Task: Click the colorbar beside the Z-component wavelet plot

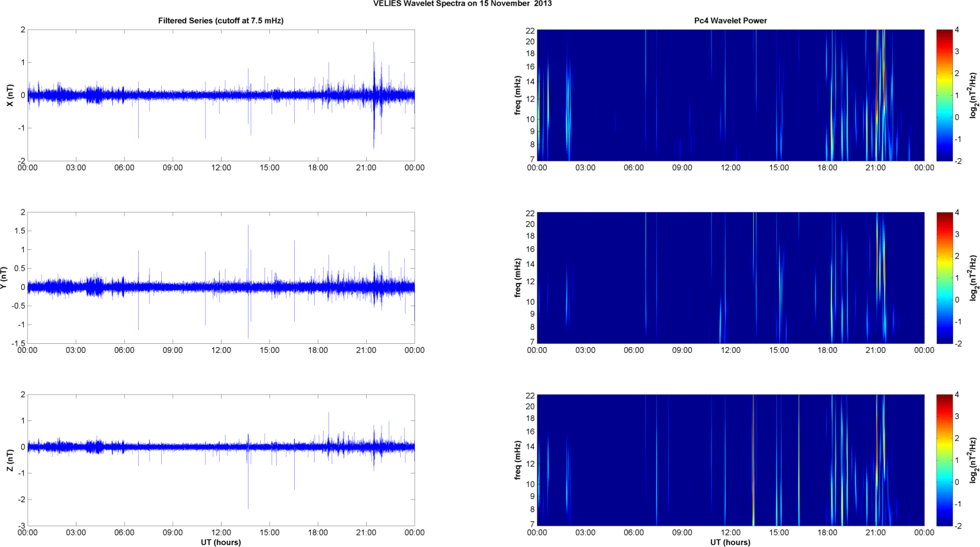Action: coord(944,460)
